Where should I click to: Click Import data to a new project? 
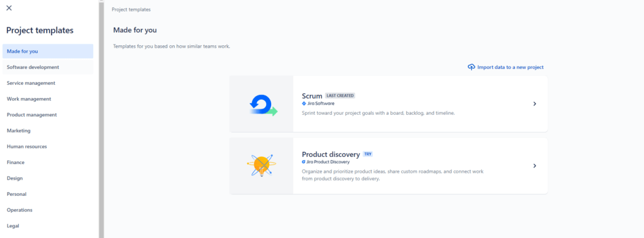(506, 67)
